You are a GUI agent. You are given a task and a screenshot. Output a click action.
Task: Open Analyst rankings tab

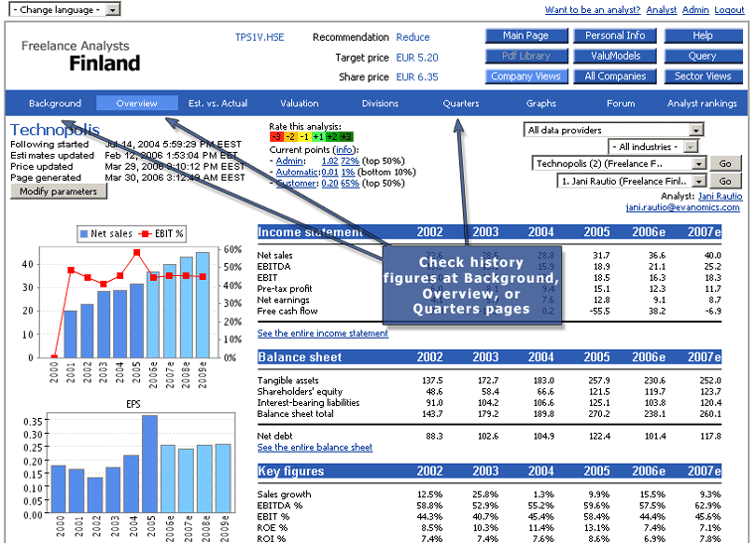702,103
